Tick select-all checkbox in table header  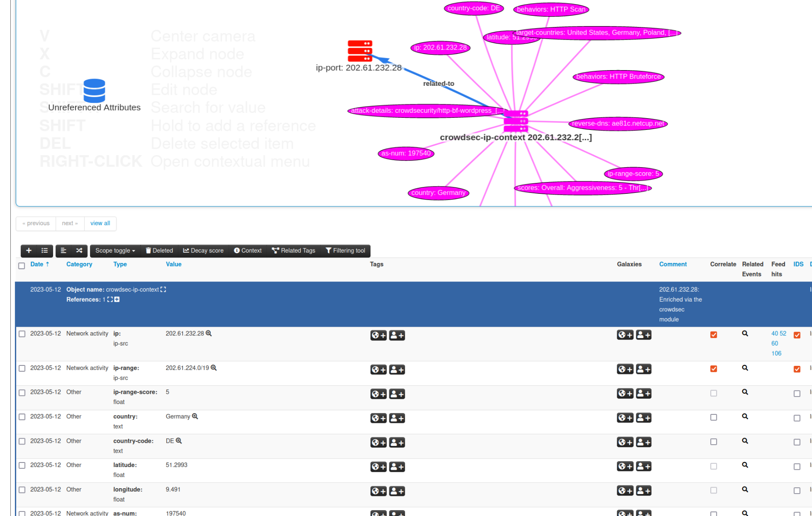(x=22, y=266)
